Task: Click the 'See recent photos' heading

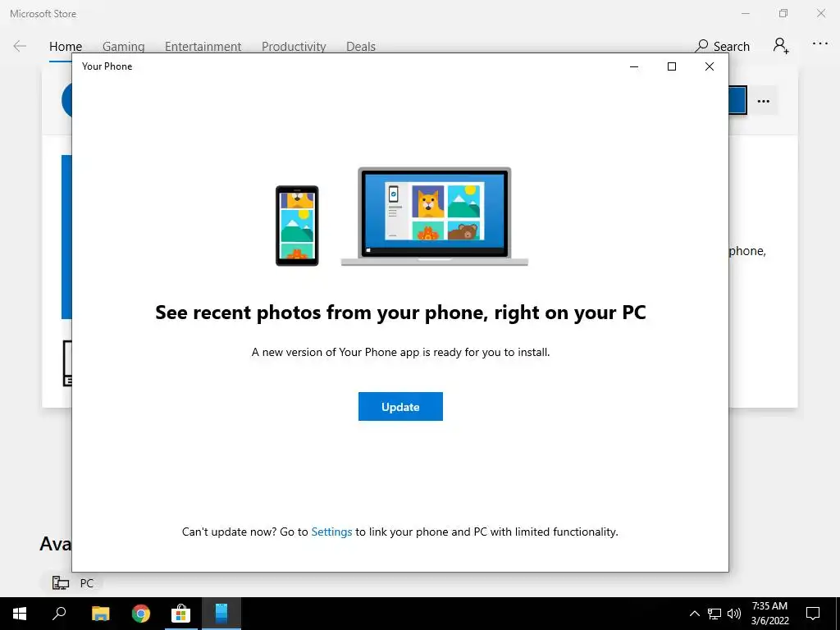Action: (400, 313)
